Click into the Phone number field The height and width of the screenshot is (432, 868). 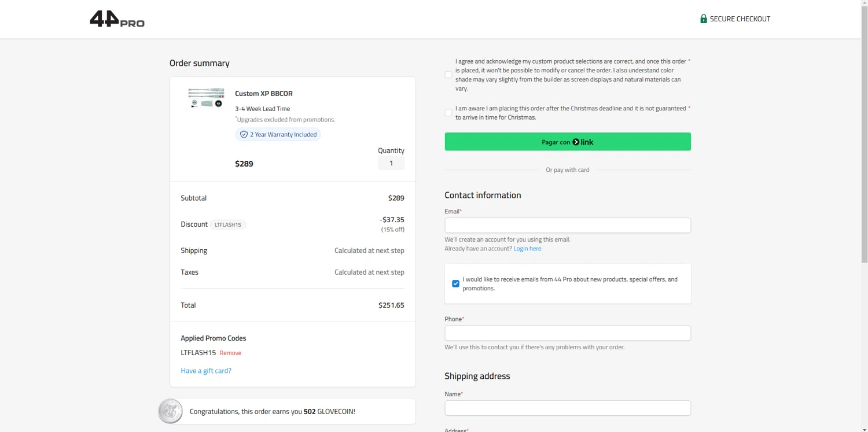click(567, 333)
